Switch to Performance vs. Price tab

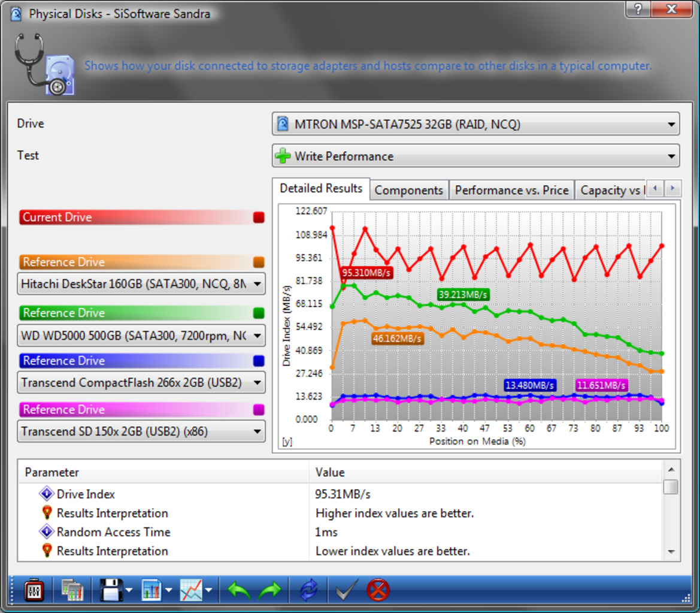coord(511,191)
